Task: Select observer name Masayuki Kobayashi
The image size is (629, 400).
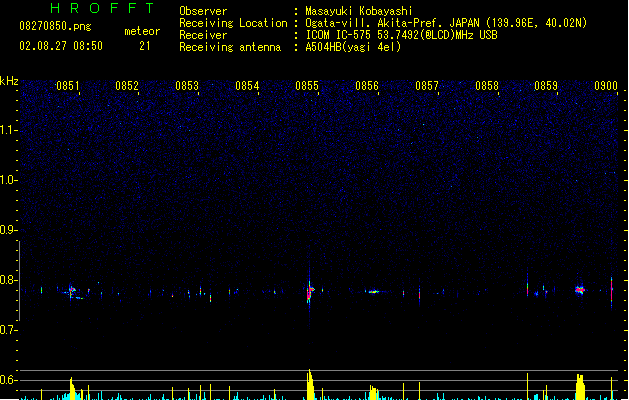Action: [359, 11]
